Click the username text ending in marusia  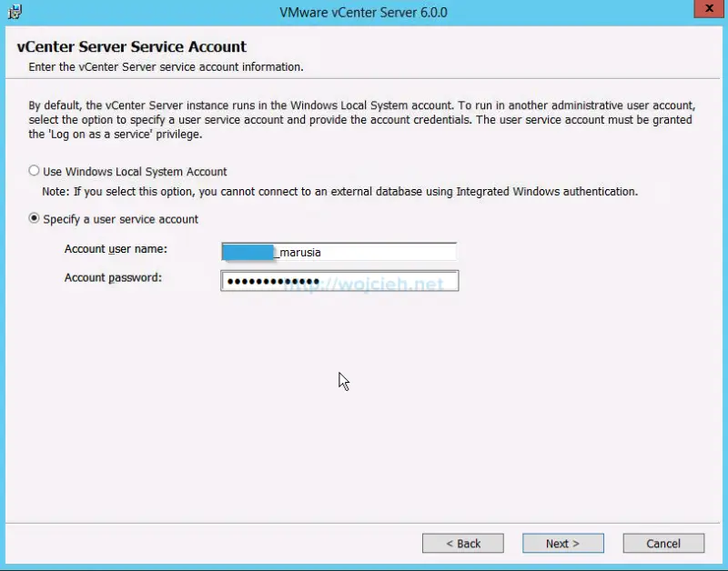tap(298, 251)
